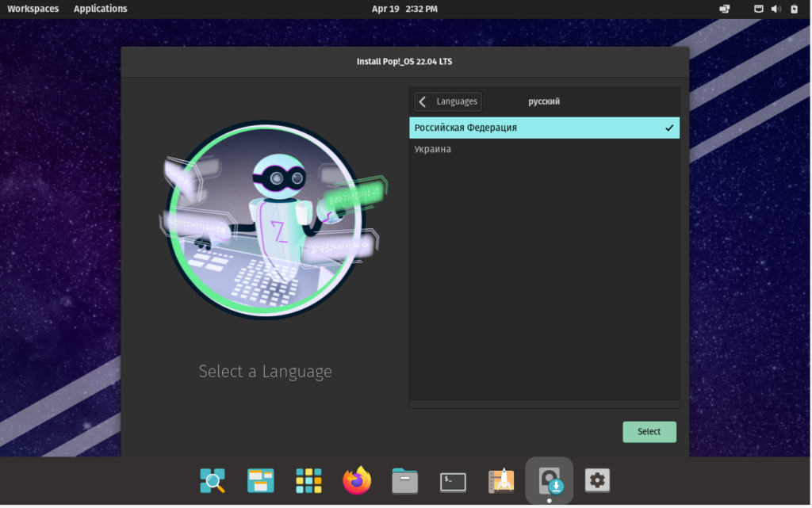
Task: Open the Workspaces overview
Action: pyautogui.click(x=33, y=9)
